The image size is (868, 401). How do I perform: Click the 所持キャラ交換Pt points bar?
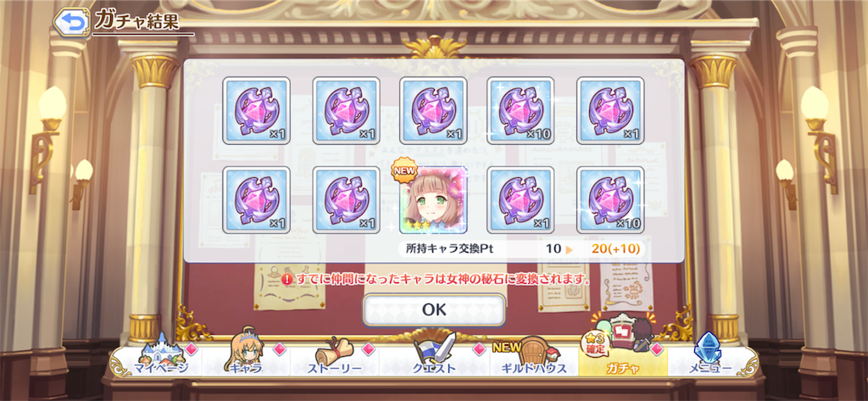tap(522, 249)
